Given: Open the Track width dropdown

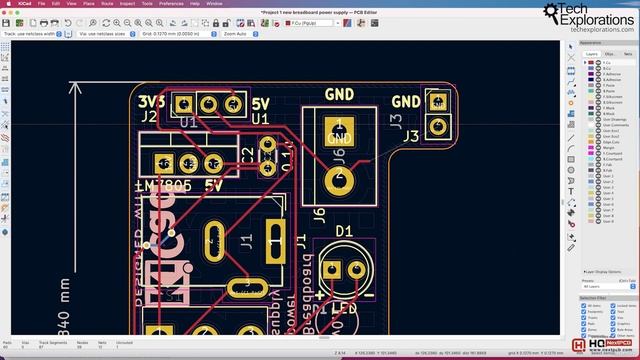Looking at the screenshot, I should point(32,34).
